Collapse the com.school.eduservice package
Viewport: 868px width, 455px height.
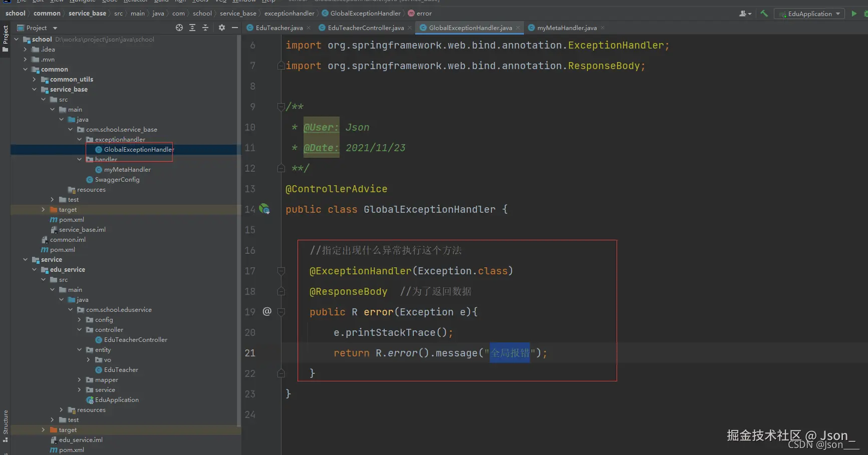70,310
